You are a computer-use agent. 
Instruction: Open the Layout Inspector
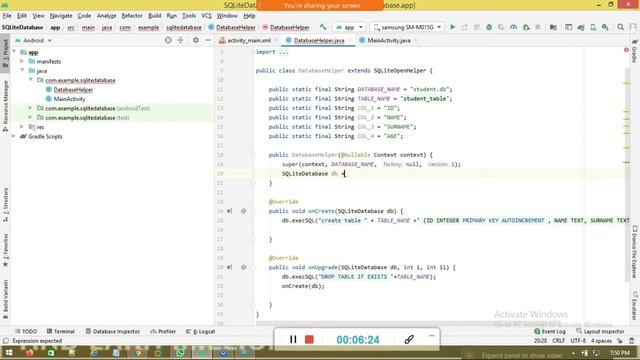[x=600, y=331]
